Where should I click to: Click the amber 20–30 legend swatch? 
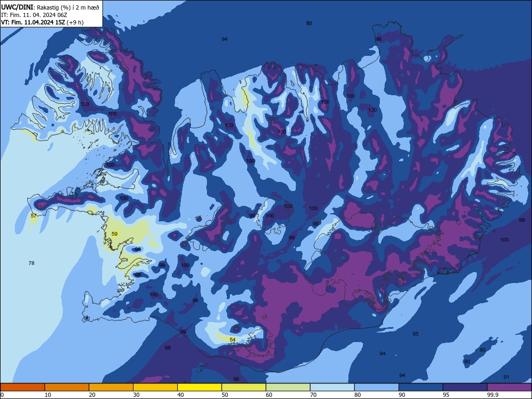[111, 387]
